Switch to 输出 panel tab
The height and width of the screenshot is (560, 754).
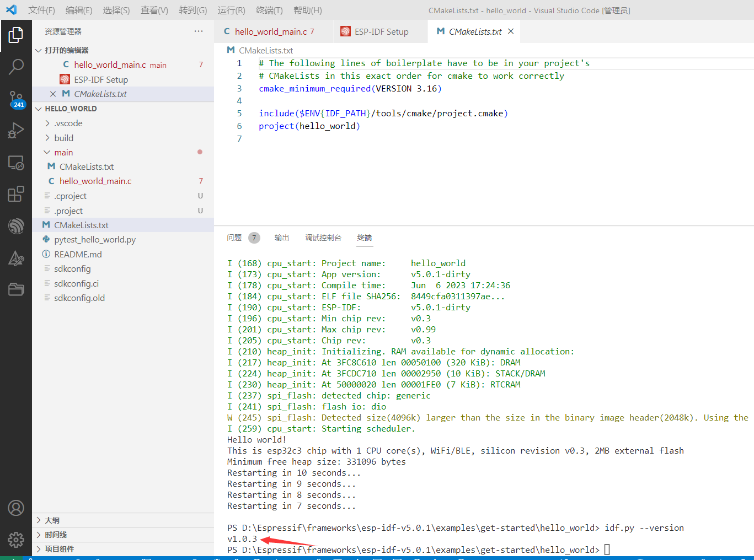(x=282, y=238)
